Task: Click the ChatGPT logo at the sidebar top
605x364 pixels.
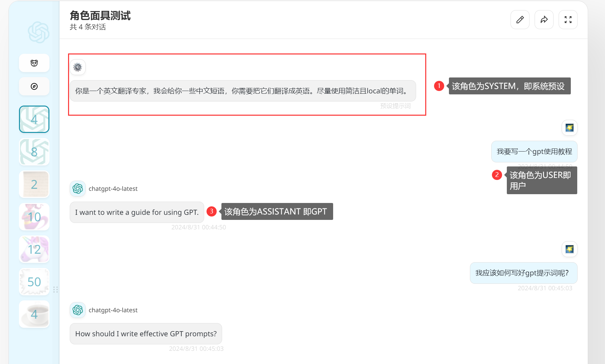Action: (39, 32)
